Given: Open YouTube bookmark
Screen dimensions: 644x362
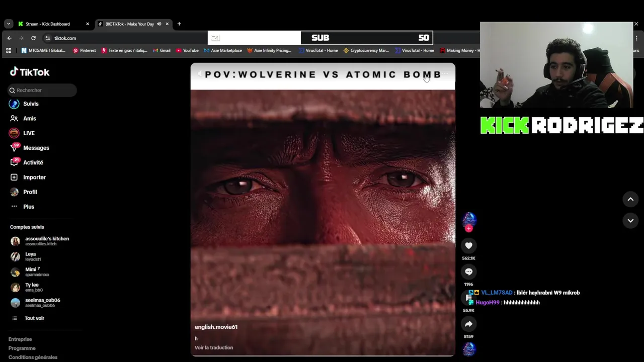Looking at the screenshot, I should [x=187, y=50].
